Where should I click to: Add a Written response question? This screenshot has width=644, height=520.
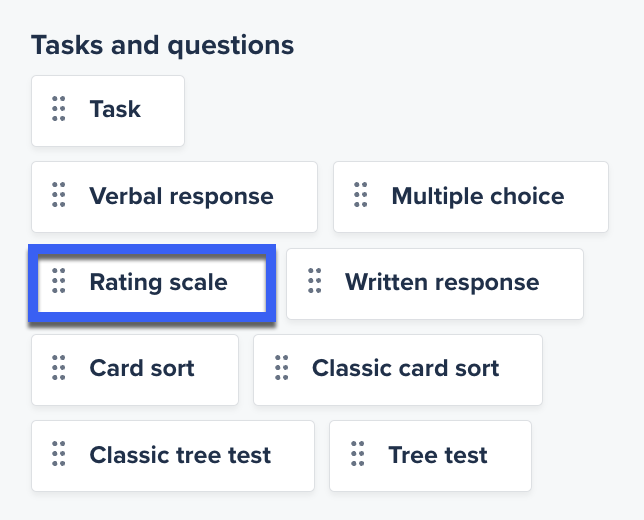(x=441, y=283)
